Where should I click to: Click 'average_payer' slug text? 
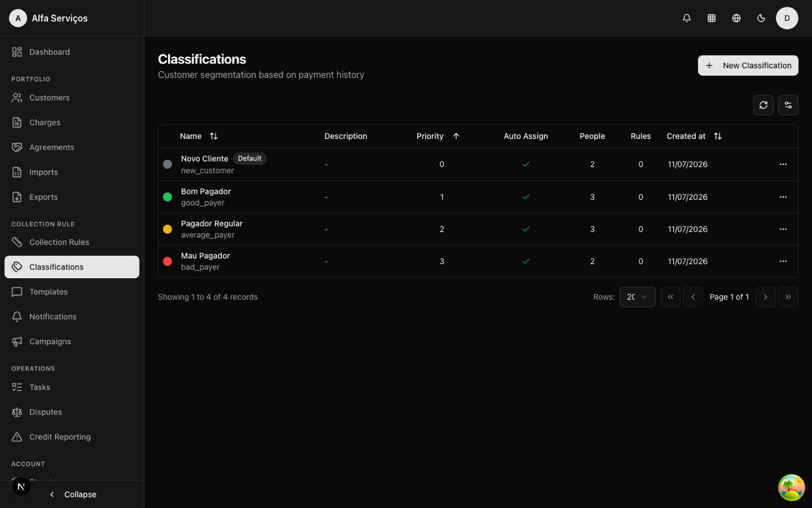tap(207, 235)
